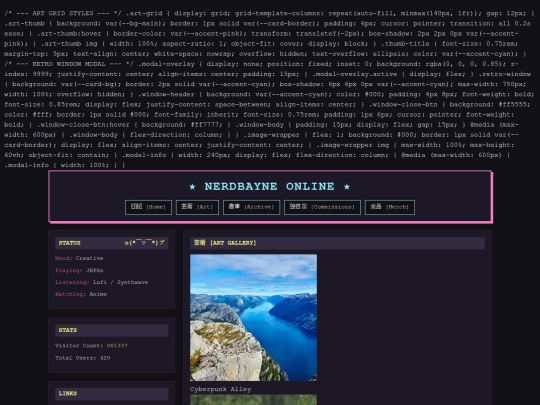
Task: Select the Playing: JRPGs line
Action: click(79, 270)
